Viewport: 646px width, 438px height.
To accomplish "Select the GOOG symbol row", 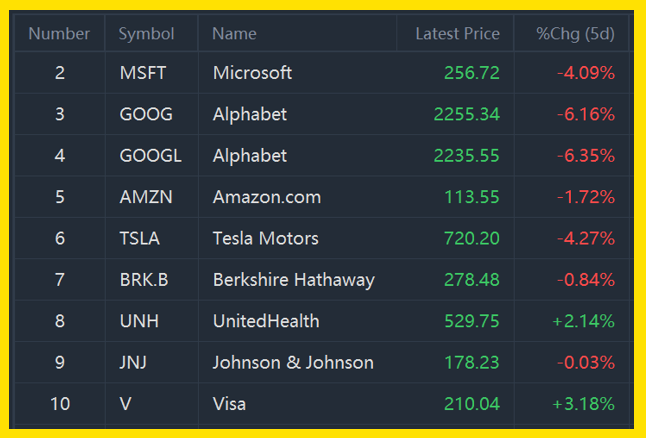I will (324, 114).
